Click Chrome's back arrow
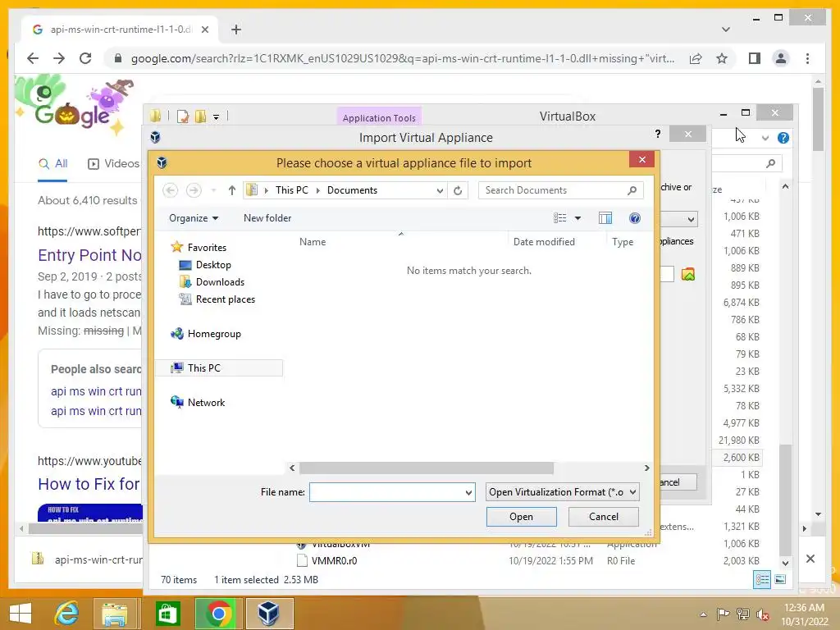The width and height of the screenshot is (840, 630). [x=33, y=58]
